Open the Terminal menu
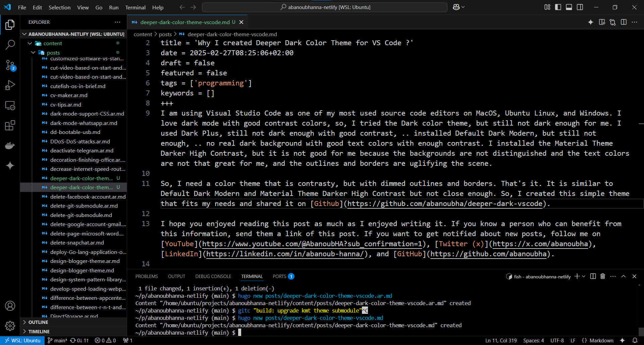644x345 pixels. tap(135, 7)
